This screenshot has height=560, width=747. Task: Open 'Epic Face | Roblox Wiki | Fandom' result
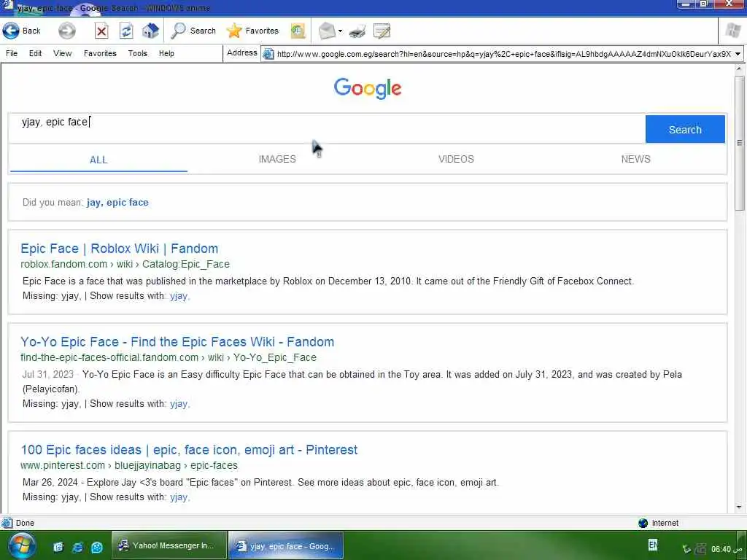tap(119, 249)
